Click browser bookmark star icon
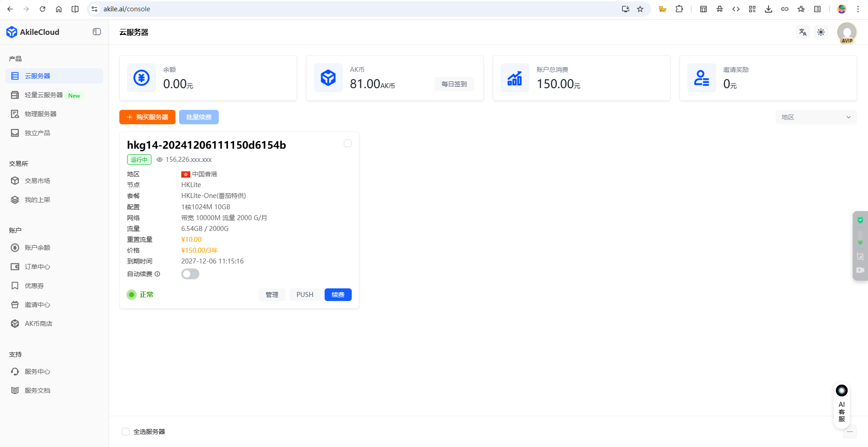Screen dimensions: 868x447 [x=640, y=9]
